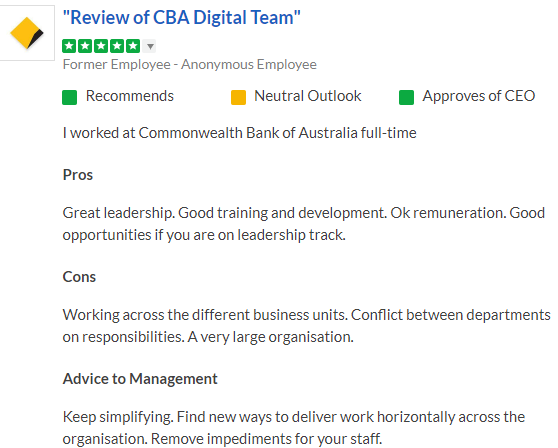Click the Pros section heading
Screen dimensions: 558x448
coord(78,175)
